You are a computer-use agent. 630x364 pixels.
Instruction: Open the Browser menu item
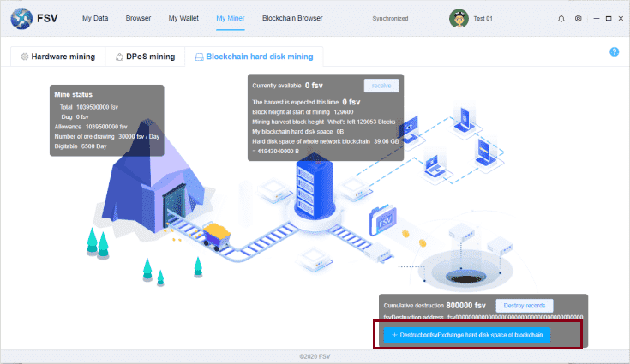coord(138,18)
